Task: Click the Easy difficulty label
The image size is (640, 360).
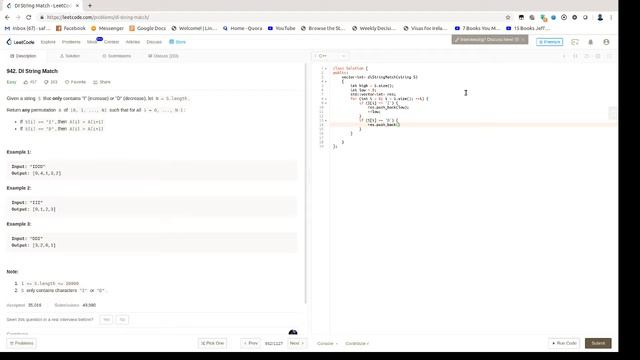Action: [11, 82]
